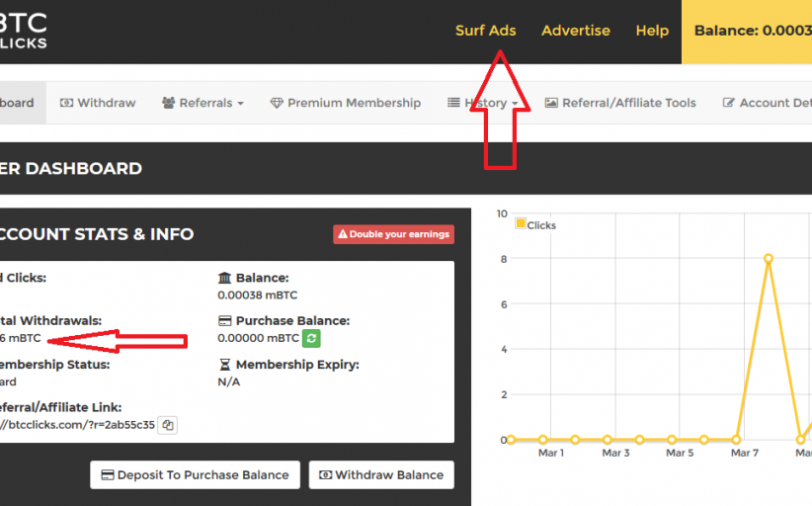The height and width of the screenshot is (506, 812).
Task: Click the green refresh Purchase Balance icon
Action: (x=311, y=338)
